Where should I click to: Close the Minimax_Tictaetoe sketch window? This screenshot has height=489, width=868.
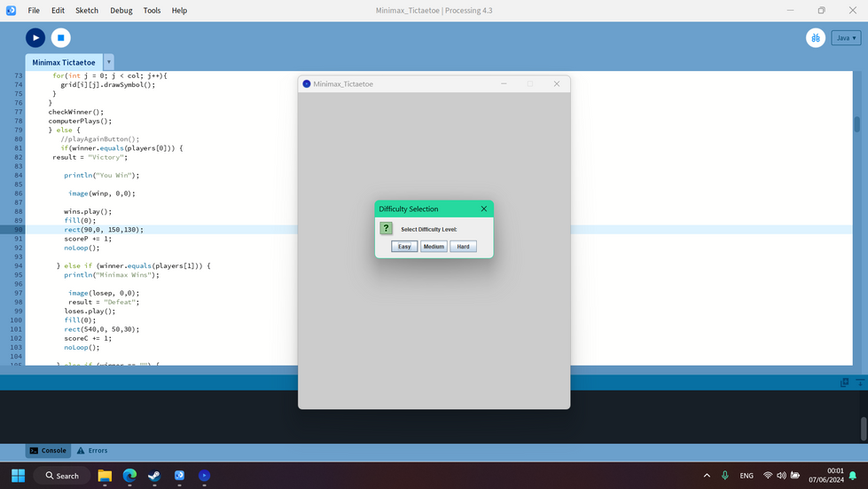pos(557,83)
